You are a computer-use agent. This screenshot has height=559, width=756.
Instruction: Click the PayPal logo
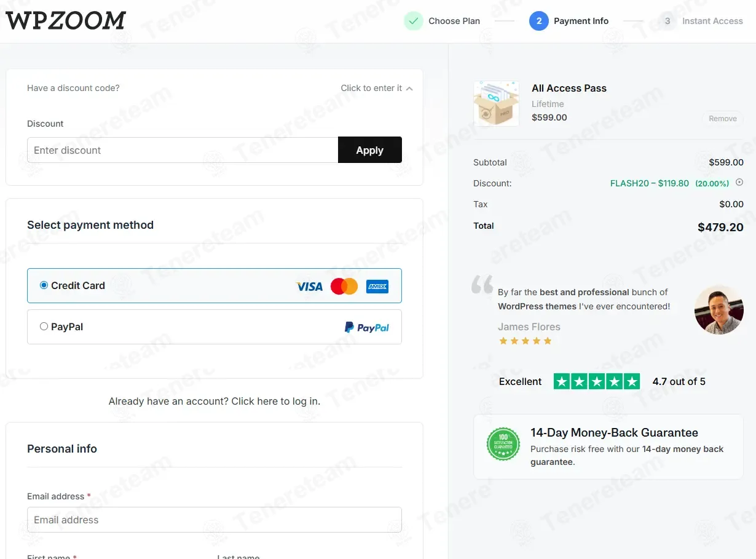367,327
